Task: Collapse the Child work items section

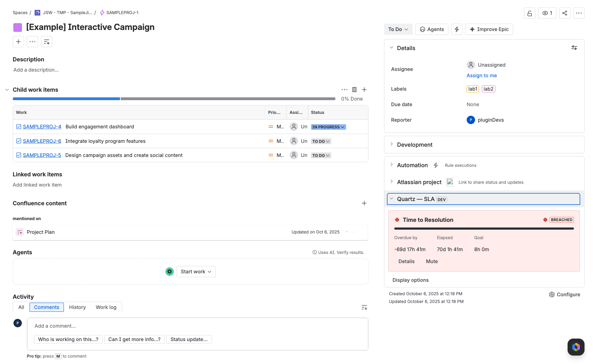Action: (7, 90)
